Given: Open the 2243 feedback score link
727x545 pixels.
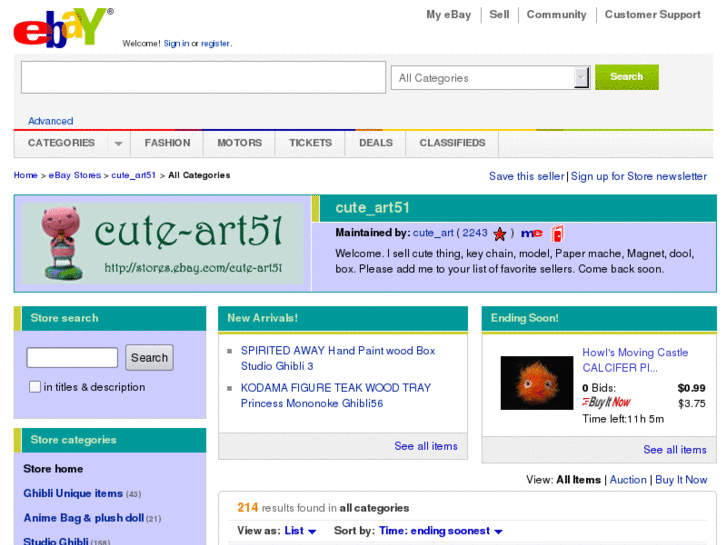Looking at the screenshot, I should point(475,233).
